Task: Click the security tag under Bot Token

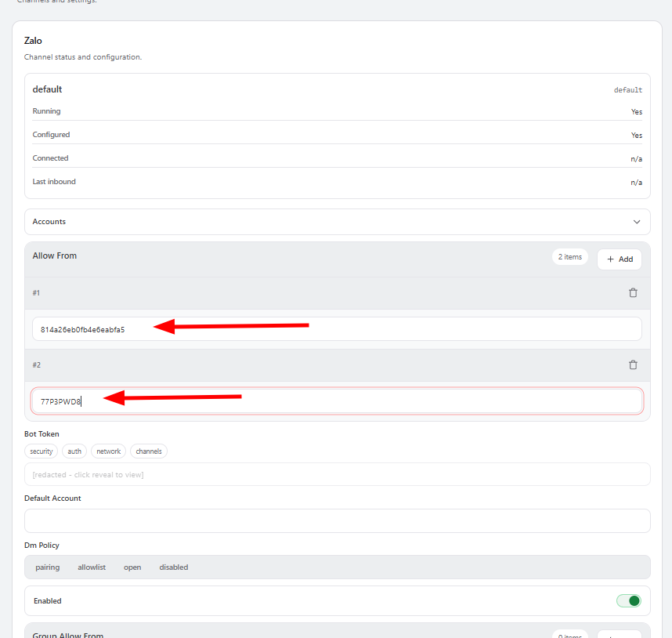Action: [42, 451]
